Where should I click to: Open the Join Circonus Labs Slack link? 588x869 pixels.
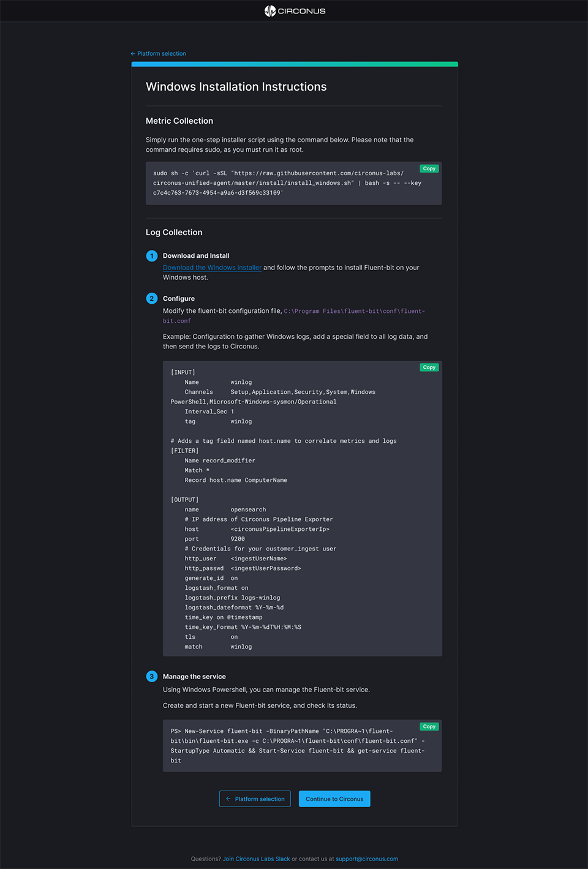256,859
